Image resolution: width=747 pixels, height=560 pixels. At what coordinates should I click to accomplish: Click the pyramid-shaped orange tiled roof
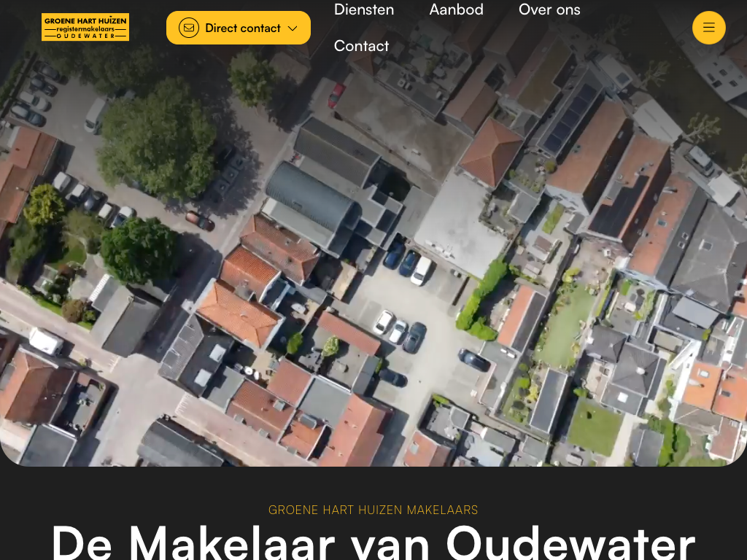491,152
